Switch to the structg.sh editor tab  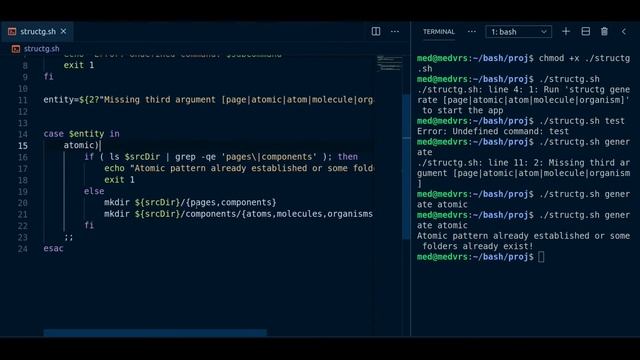(x=38, y=31)
